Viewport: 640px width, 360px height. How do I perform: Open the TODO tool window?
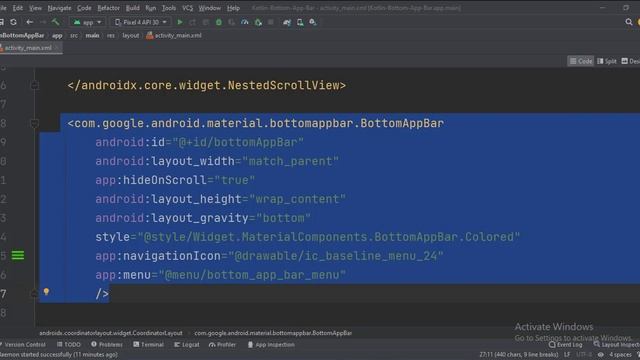tap(69, 344)
